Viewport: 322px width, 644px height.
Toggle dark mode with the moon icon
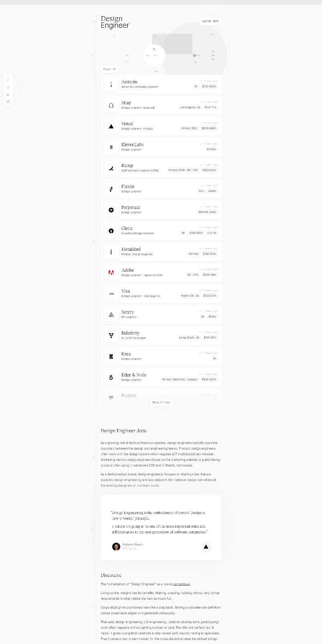8,87
